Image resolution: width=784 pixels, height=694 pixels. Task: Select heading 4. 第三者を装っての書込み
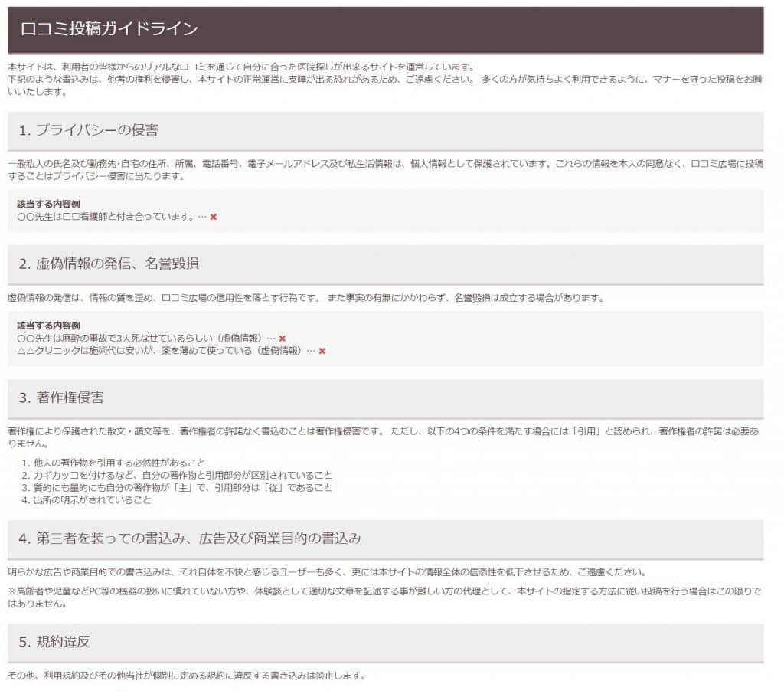[x=190, y=538]
